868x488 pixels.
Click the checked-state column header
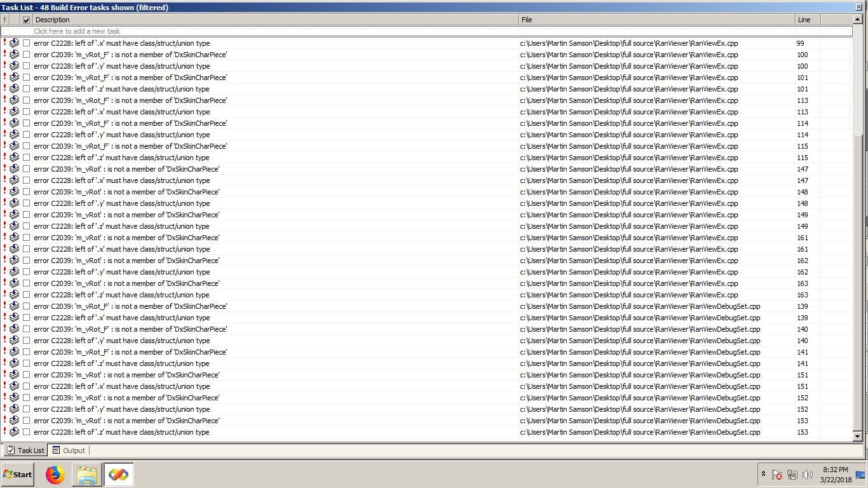pyautogui.click(x=26, y=20)
